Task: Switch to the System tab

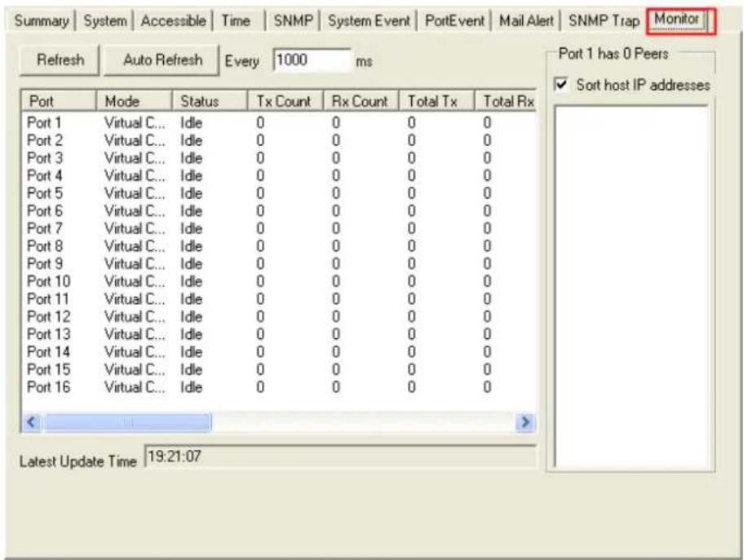Action: (105, 21)
